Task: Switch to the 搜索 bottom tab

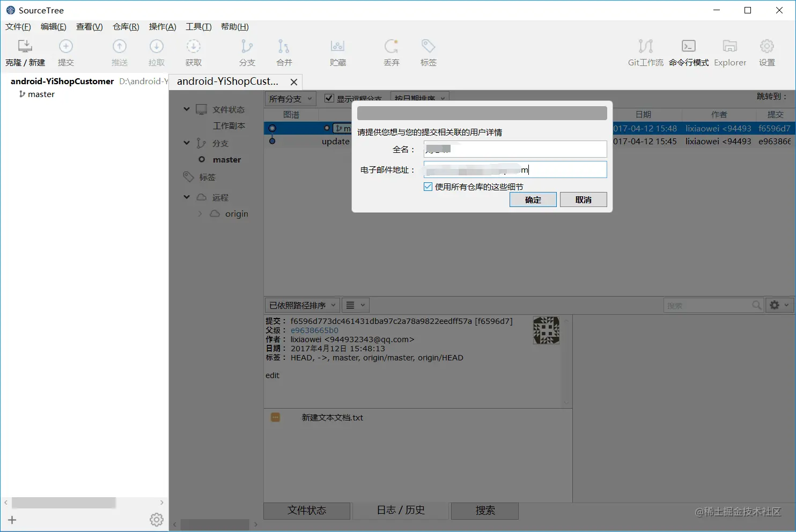Action: pos(485,511)
